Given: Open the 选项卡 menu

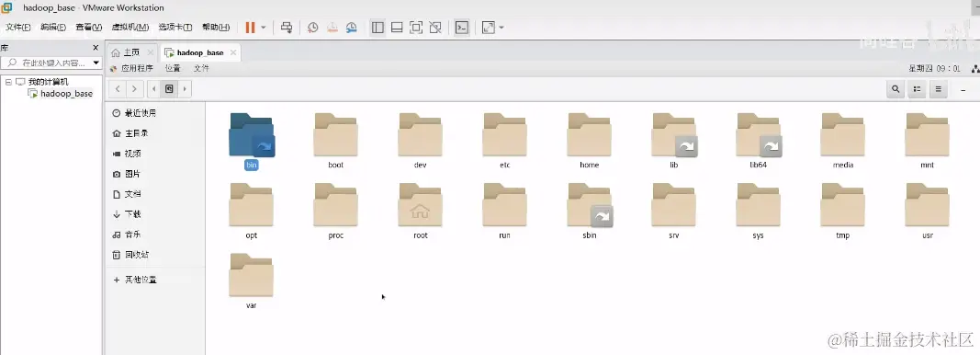Looking at the screenshot, I should click(175, 27).
